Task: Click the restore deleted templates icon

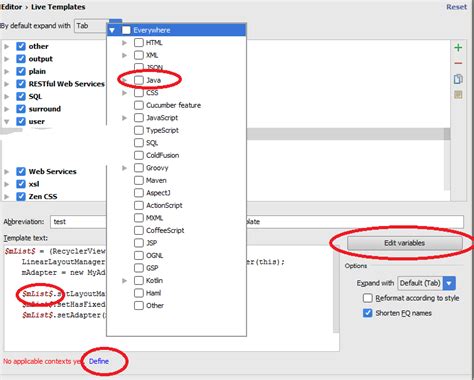Action: tap(458, 95)
